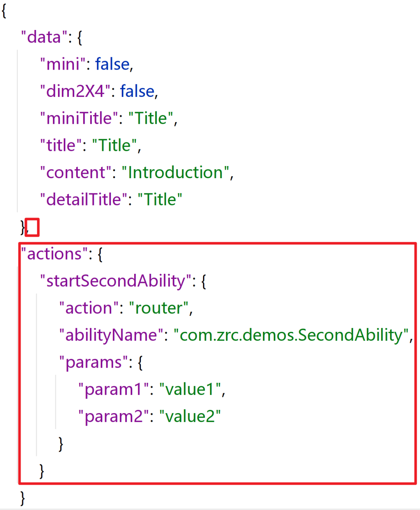This screenshot has width=420, height=510.
Task: Click inside the small red box after brace
Action: tap(32, 228)
